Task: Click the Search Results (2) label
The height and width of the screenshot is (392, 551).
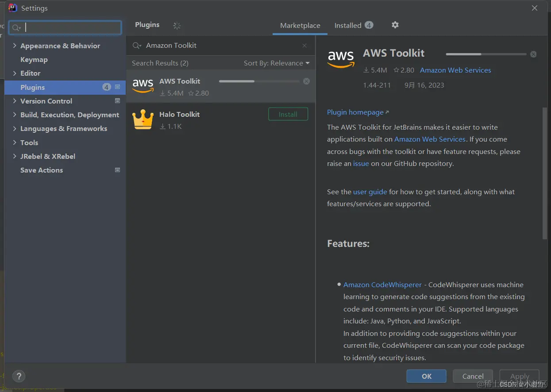Action: (x=160, y=63)
